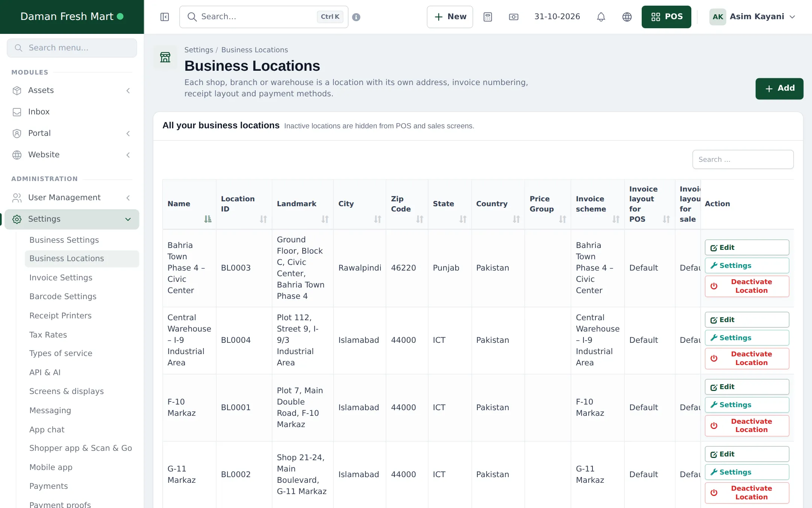Open Types of service menu item

(x=61, y=353)
